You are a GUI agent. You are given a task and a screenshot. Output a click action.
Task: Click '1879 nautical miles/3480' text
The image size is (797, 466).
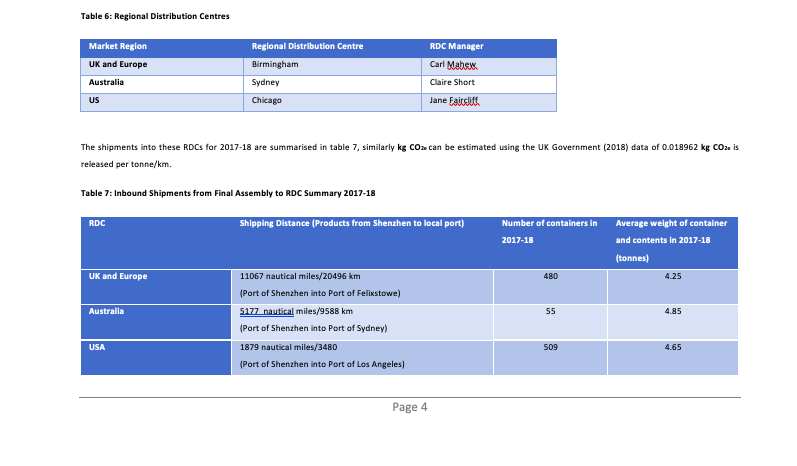click(x=288, y=348)
